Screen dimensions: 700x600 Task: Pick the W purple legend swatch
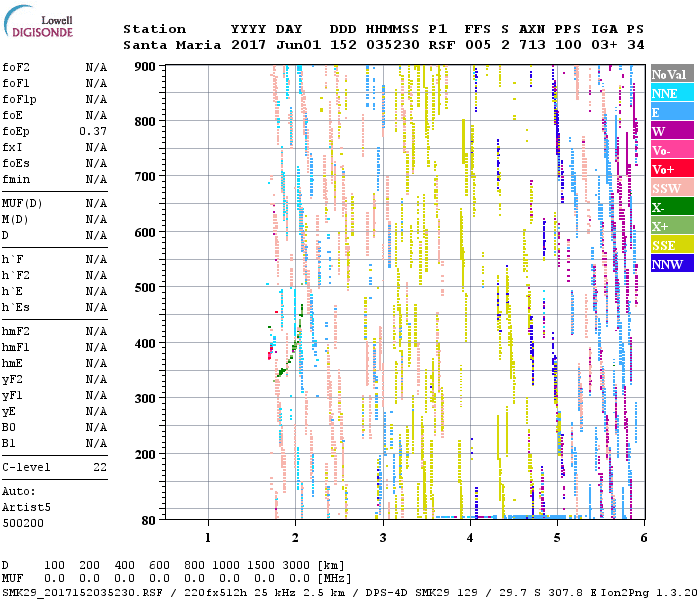pos(672,131)
